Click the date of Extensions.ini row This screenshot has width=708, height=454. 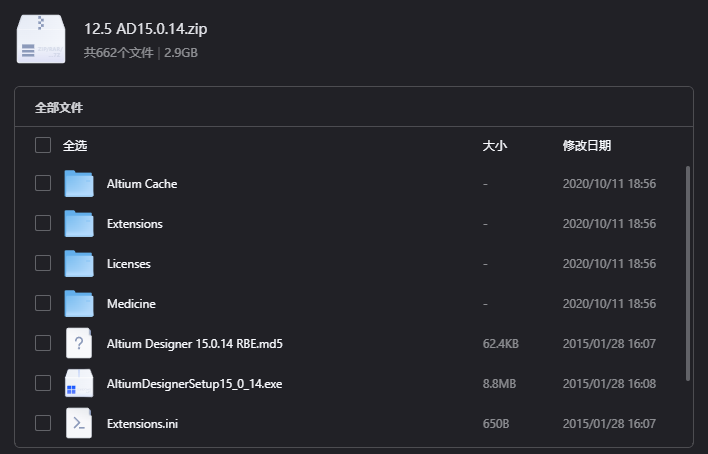(x=609, y=424)
